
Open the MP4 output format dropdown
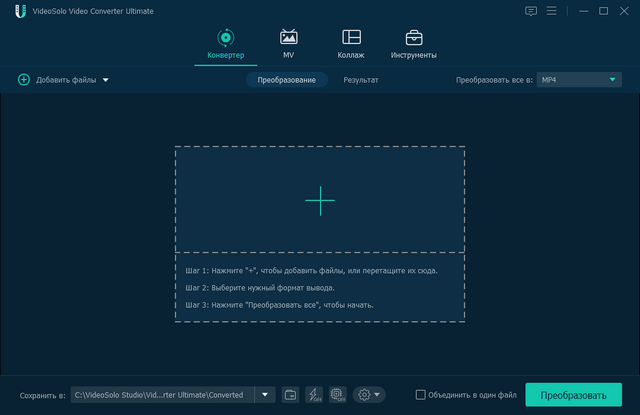click(x=579, y=80)
